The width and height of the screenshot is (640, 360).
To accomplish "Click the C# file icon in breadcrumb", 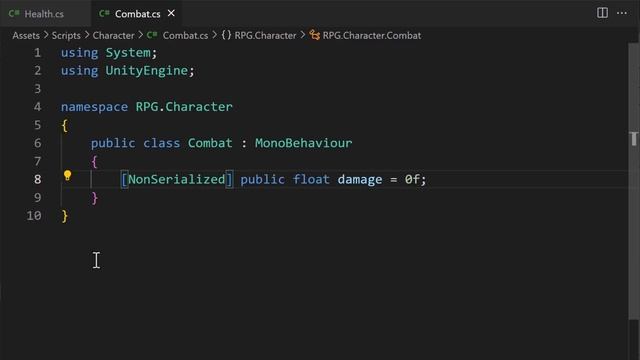I will [x=152, y=36].
